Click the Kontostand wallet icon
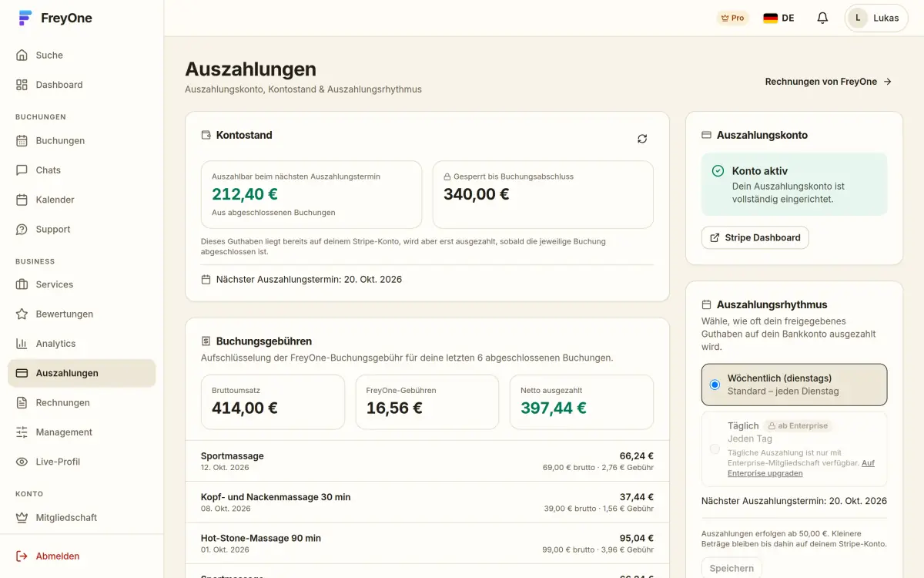 (206, 135)
